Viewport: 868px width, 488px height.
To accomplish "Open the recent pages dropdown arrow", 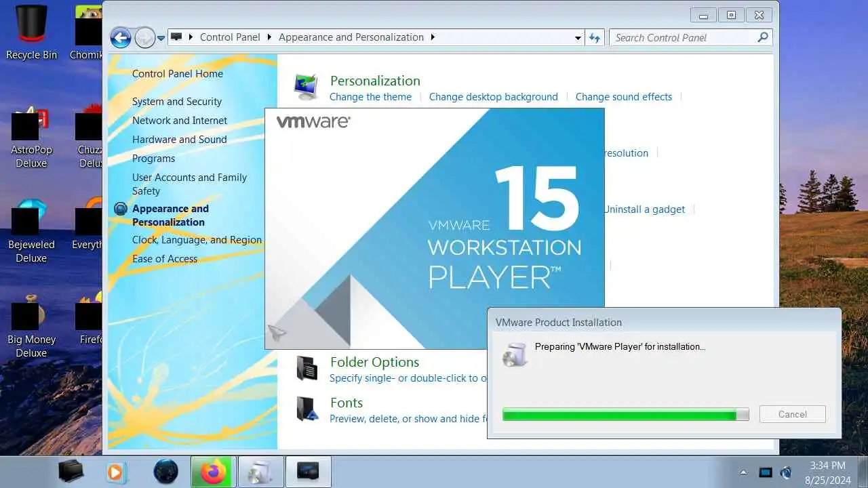I will (161, 38).
